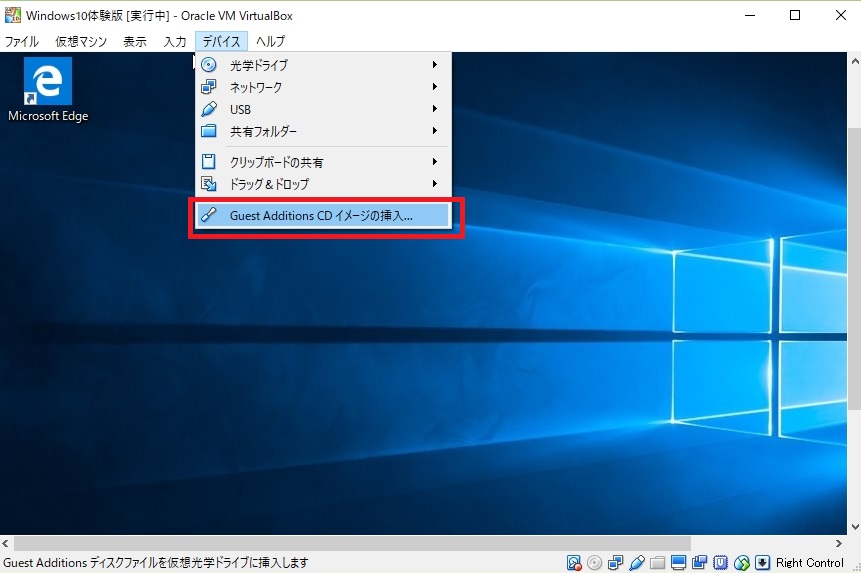The width and height of the screenshot is (861, 573).
Task: Close the VirtualBox window
Action: tap(841, 15)
